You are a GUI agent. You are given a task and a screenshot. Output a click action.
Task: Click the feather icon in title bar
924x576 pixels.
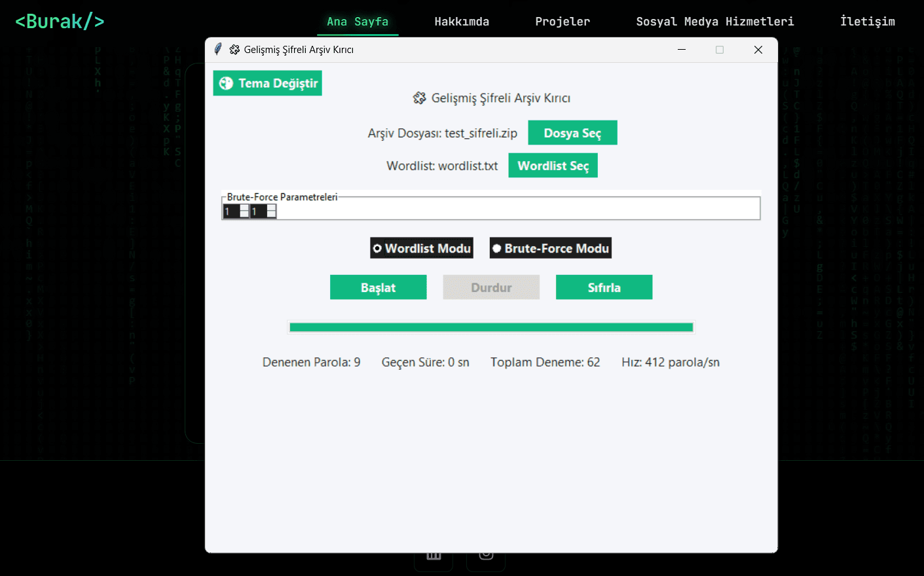(218, 50)
